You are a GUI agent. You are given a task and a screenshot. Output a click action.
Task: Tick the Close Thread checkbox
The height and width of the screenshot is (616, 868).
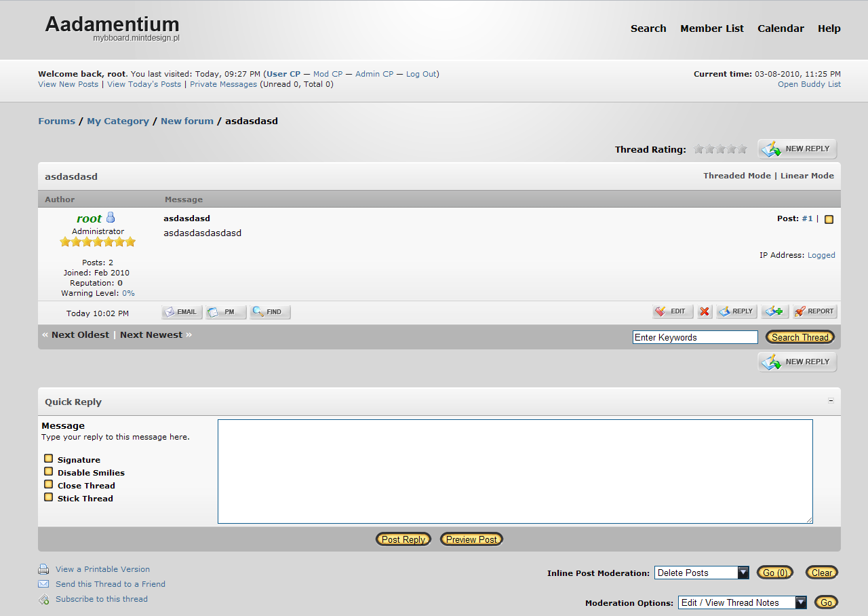pos(49,484)
